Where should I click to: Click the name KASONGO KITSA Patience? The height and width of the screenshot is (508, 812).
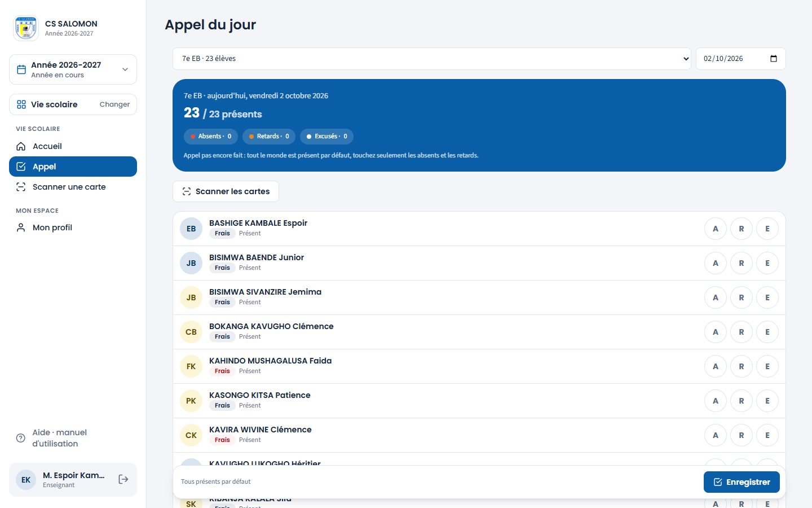pyautogui.click(x=260, y=395)
